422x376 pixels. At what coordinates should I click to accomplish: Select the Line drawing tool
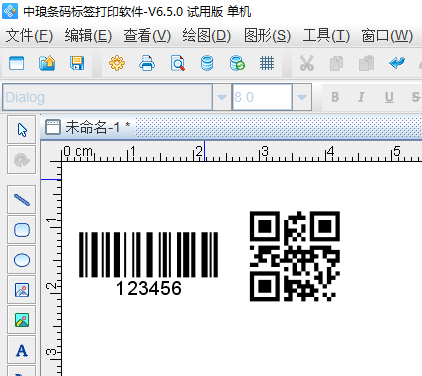click(22, 200)
